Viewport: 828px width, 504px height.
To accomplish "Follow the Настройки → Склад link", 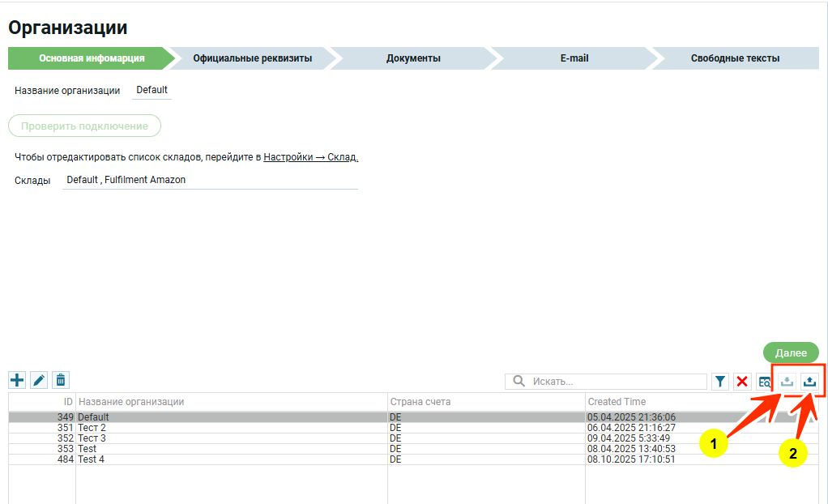I will point(310,157).
